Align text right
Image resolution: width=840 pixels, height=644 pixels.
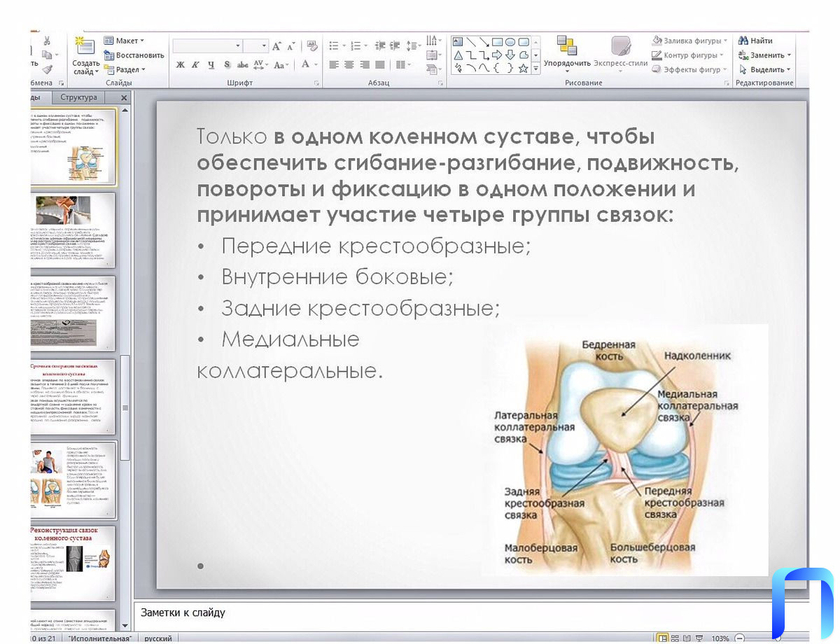[365, 64]
